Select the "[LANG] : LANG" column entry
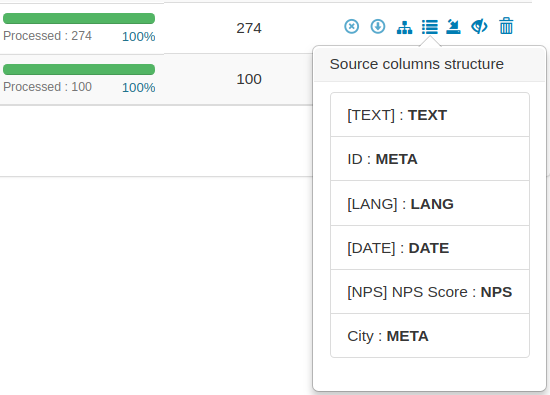Viewport: 550px width, 395px height. (x=430, y=203)
